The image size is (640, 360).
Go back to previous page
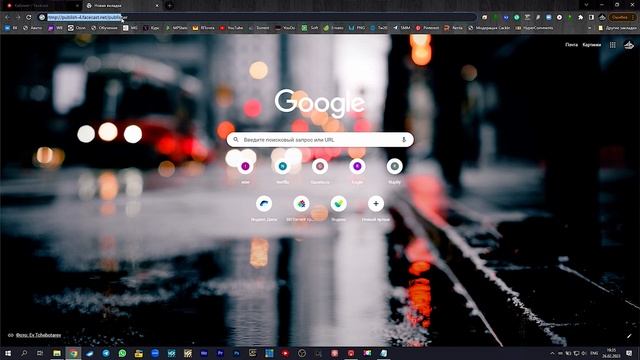(x=7, y=17)
